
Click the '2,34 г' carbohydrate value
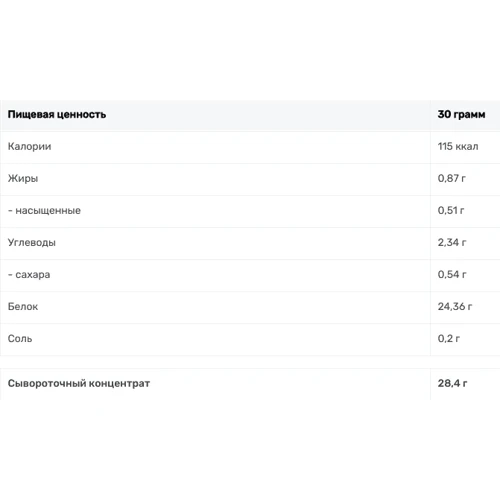[x=452, y=242]
